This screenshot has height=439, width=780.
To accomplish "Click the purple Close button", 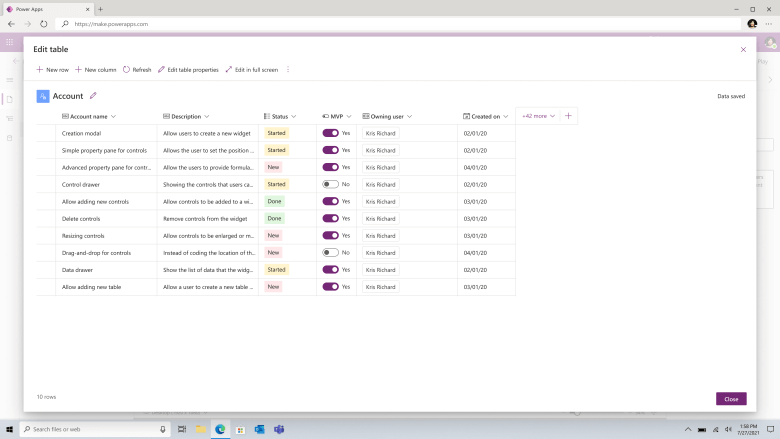I will (731, 399).
